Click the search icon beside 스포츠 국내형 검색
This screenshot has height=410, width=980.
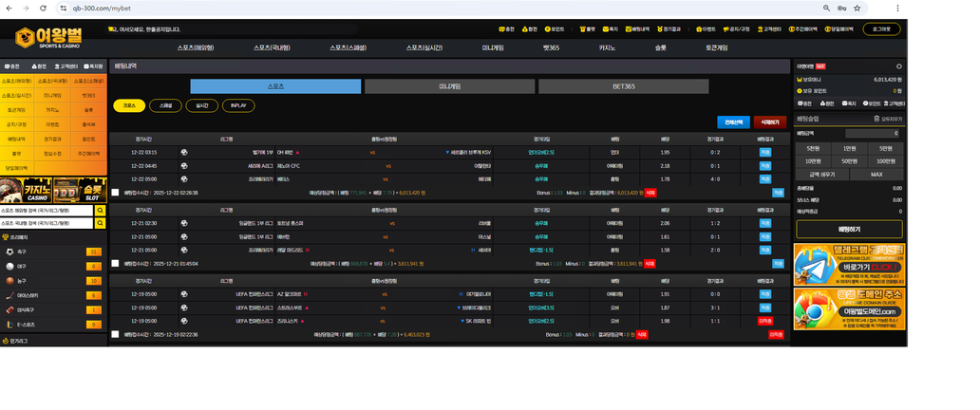(100, 223)
